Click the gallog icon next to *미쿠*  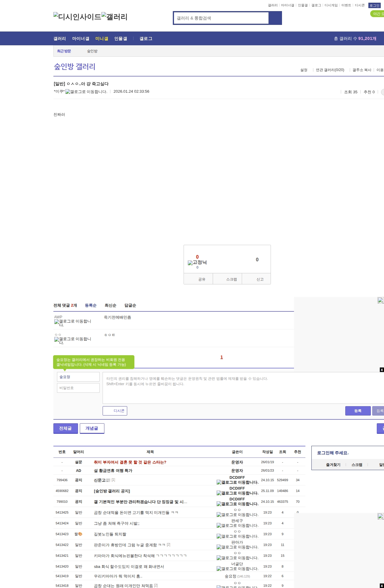tap(86, 92)
